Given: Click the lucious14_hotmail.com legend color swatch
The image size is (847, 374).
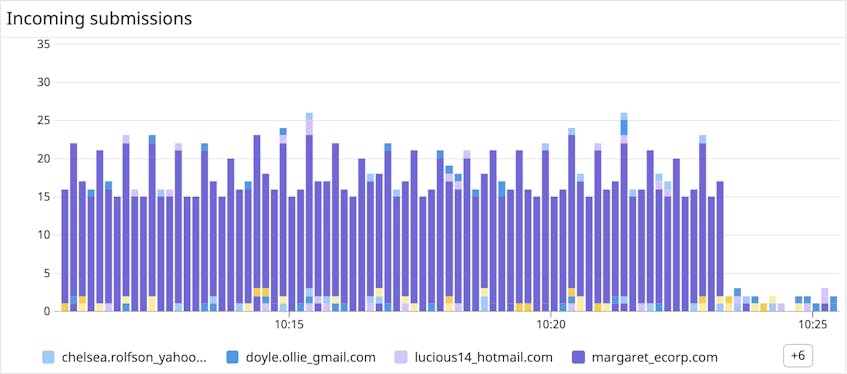Looking at the screenshot, I should 401,357.
